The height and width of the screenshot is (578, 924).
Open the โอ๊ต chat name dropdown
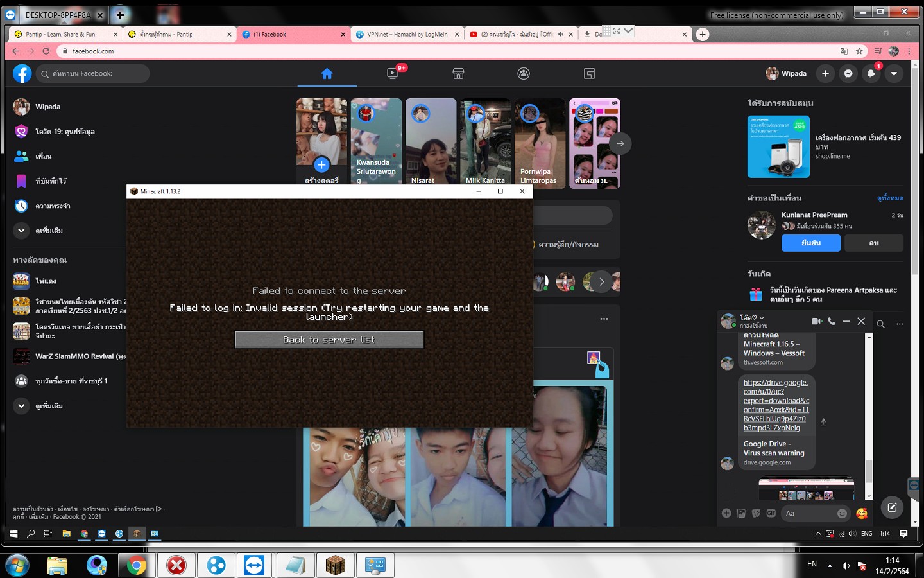752,318
